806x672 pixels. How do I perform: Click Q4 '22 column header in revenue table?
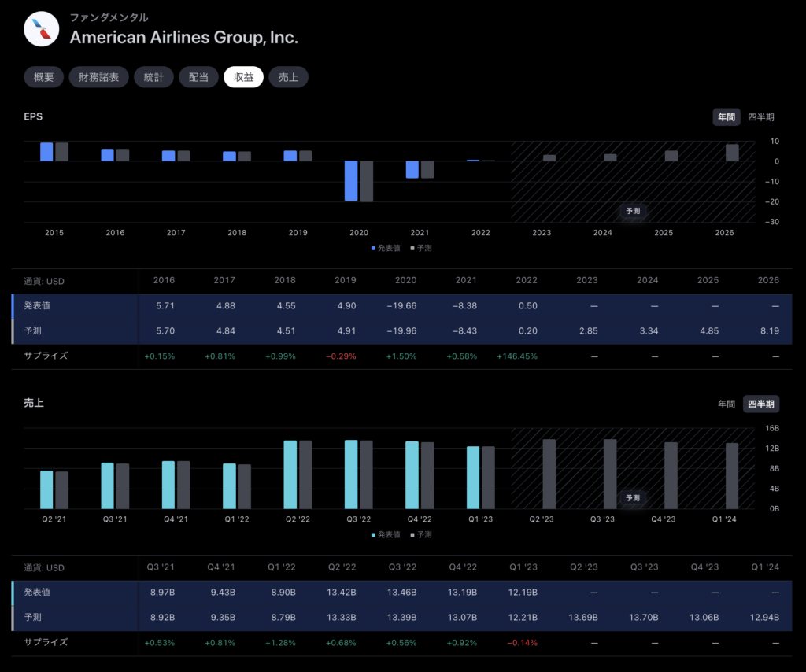[x=463, y=567]
